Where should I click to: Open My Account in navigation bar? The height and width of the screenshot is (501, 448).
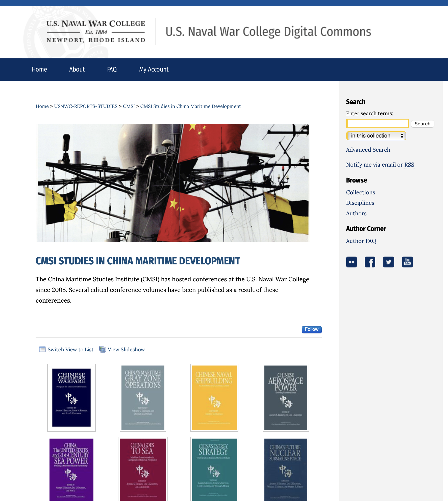(154, 70)
